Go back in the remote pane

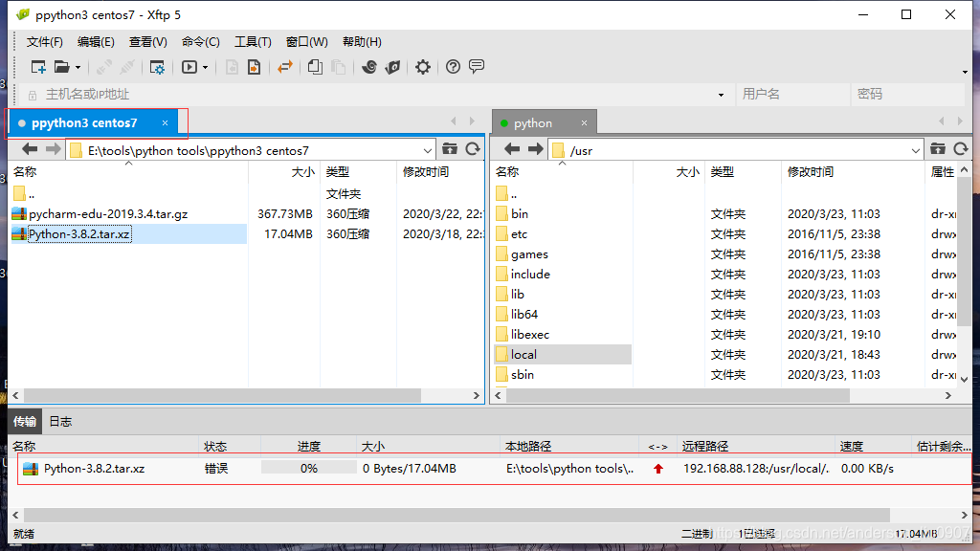click(x=512, y=148)
